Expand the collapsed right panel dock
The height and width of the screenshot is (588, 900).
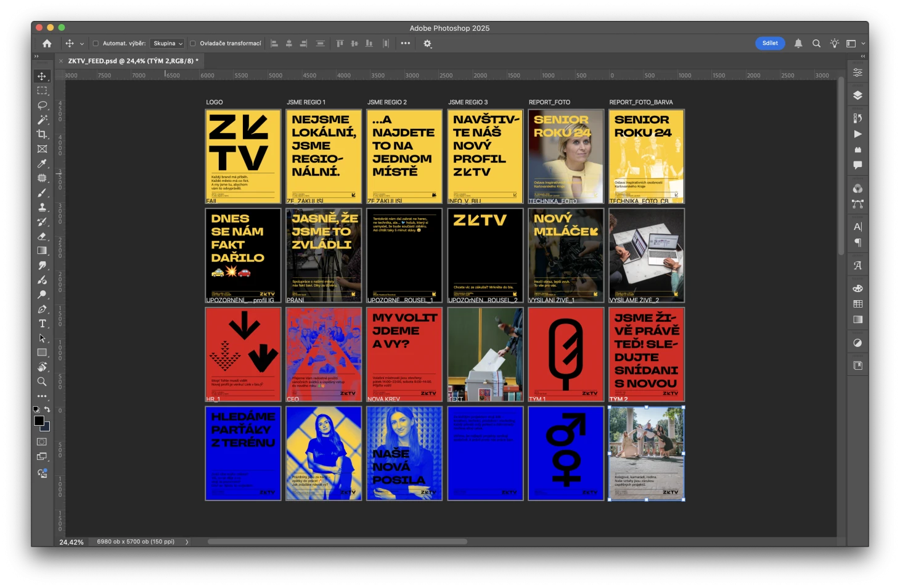[863, 56]
